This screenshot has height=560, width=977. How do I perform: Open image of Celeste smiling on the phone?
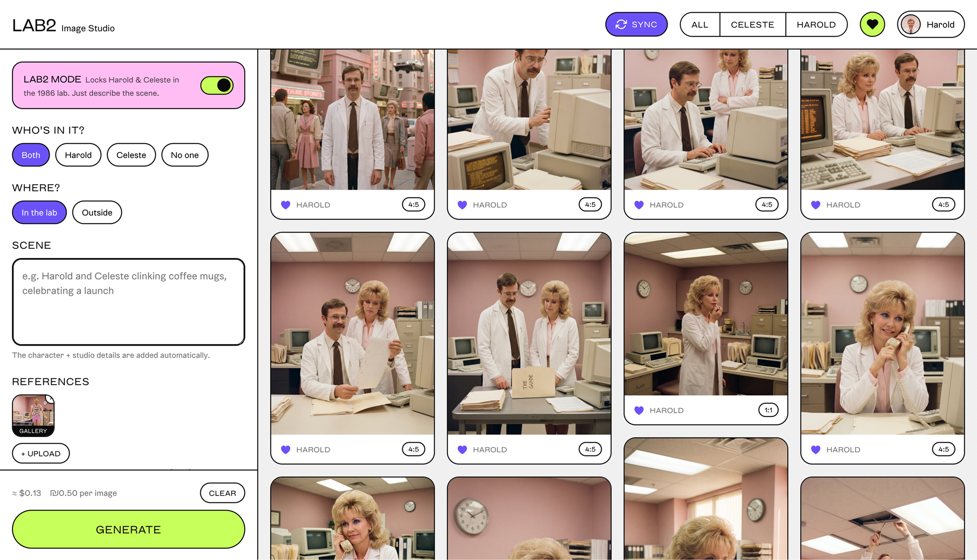882,334
